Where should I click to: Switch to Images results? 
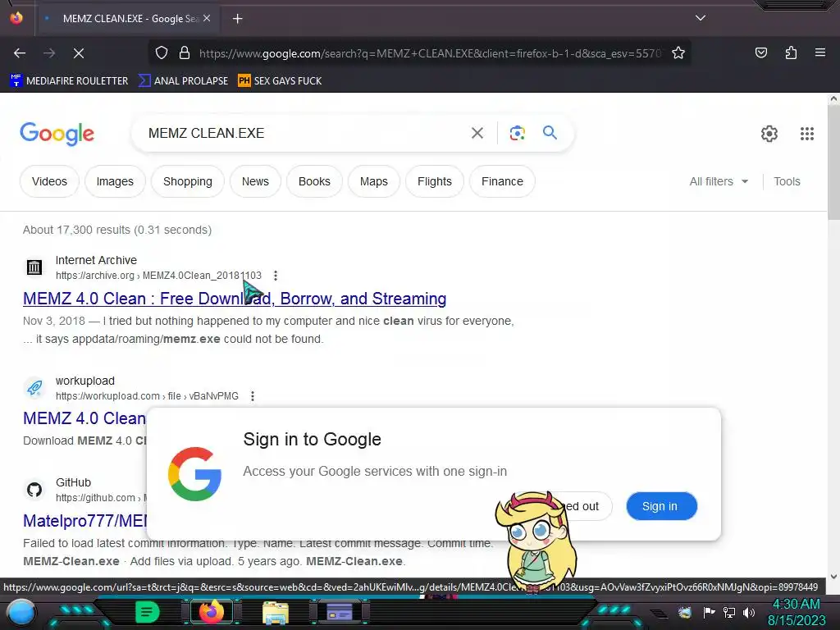[x=115, y=181]
